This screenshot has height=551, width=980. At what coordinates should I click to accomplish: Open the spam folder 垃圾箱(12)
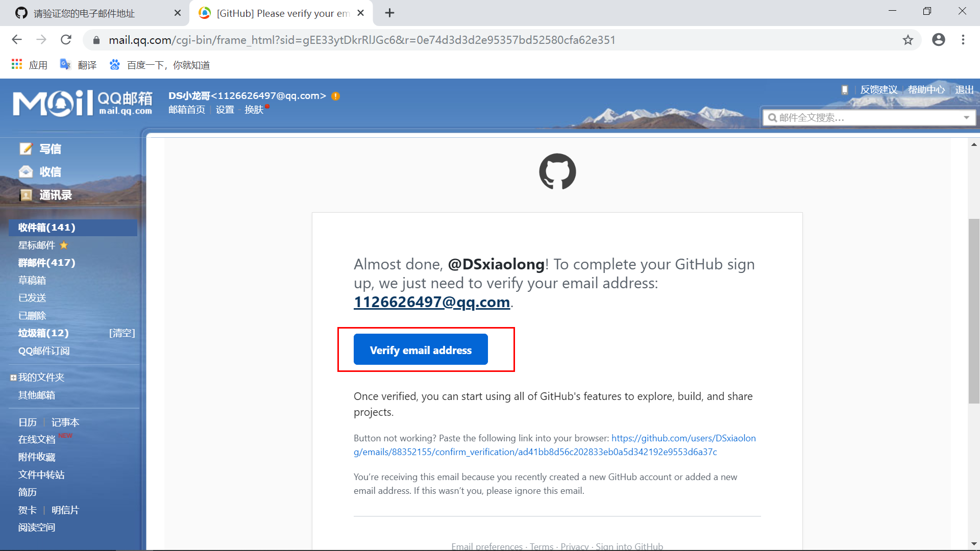43,333
